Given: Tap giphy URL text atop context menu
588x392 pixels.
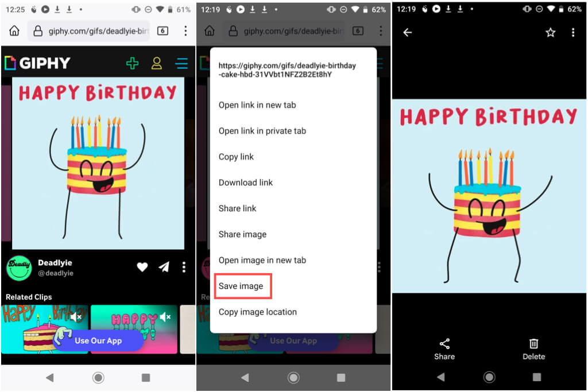Looking at the screenshot, I should [x=287, y=70].
